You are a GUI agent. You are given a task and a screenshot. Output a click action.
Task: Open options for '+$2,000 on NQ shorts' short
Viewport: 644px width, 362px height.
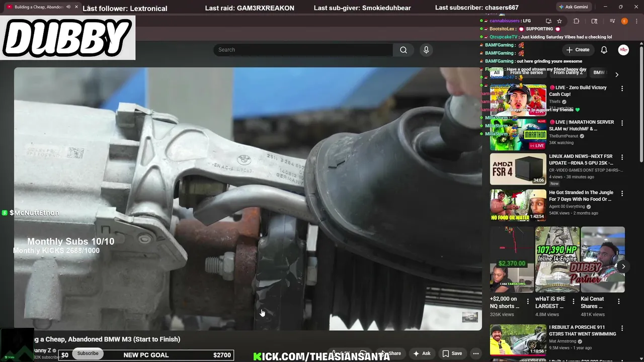pos(528,302)
